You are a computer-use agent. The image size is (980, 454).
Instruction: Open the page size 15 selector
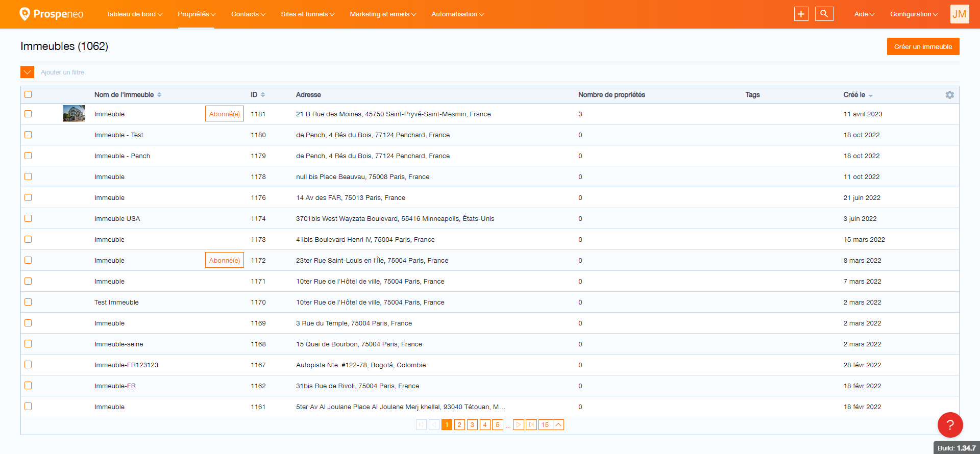click(x=551, y=424)
